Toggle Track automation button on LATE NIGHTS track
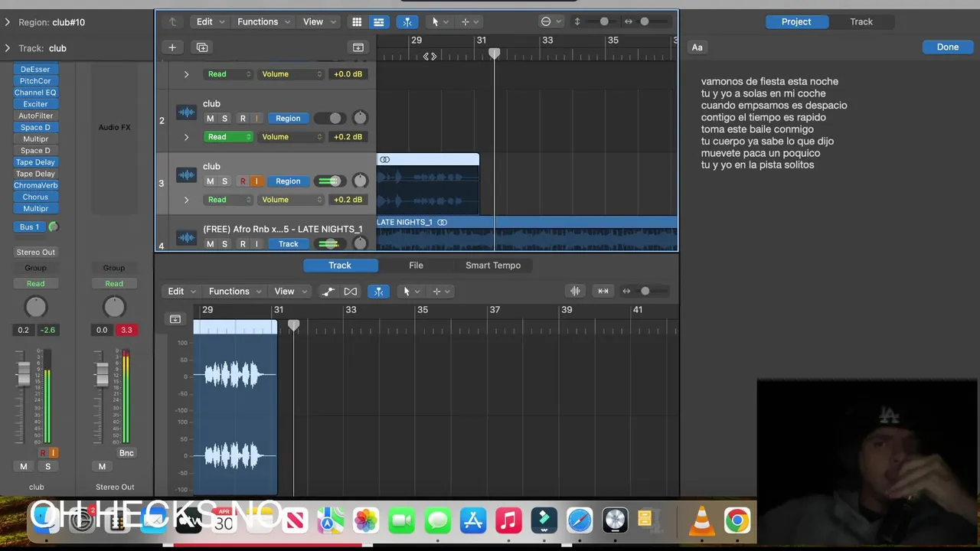This screenshot has height=551, width=980. (288, 244)
